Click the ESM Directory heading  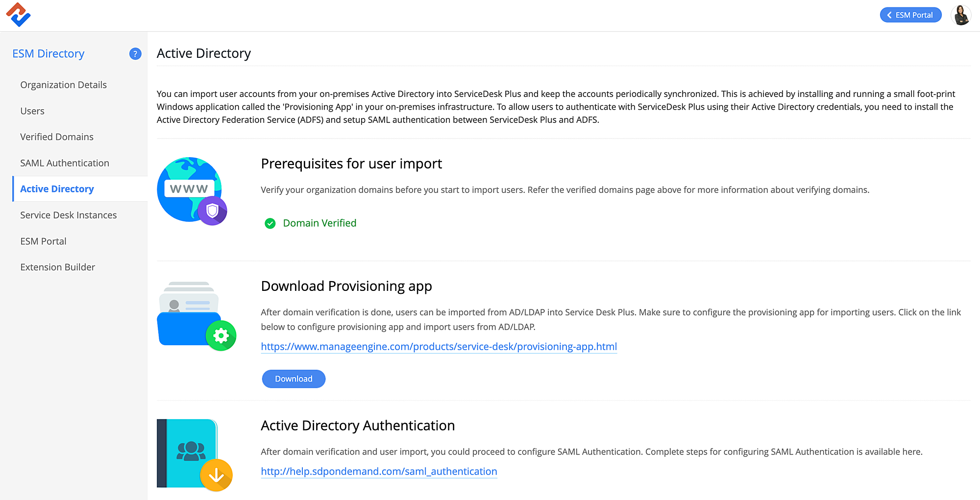click(x=48, y=54)
